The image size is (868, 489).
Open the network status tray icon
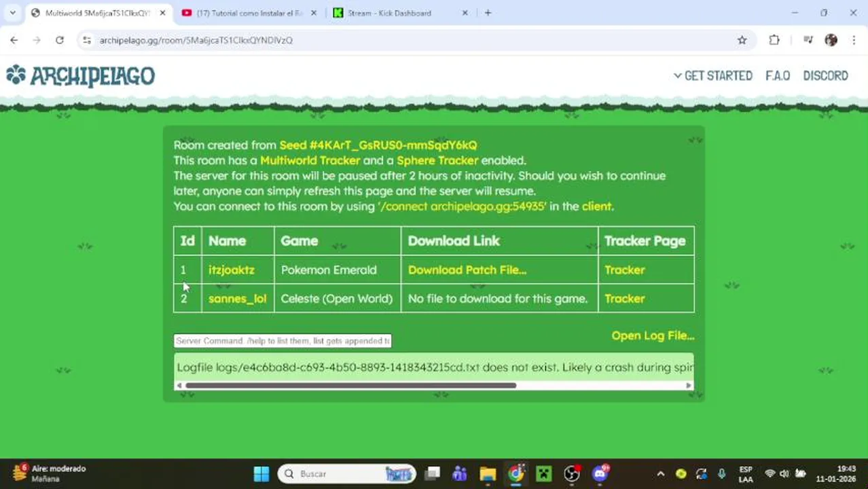click(x=770, y=473)
